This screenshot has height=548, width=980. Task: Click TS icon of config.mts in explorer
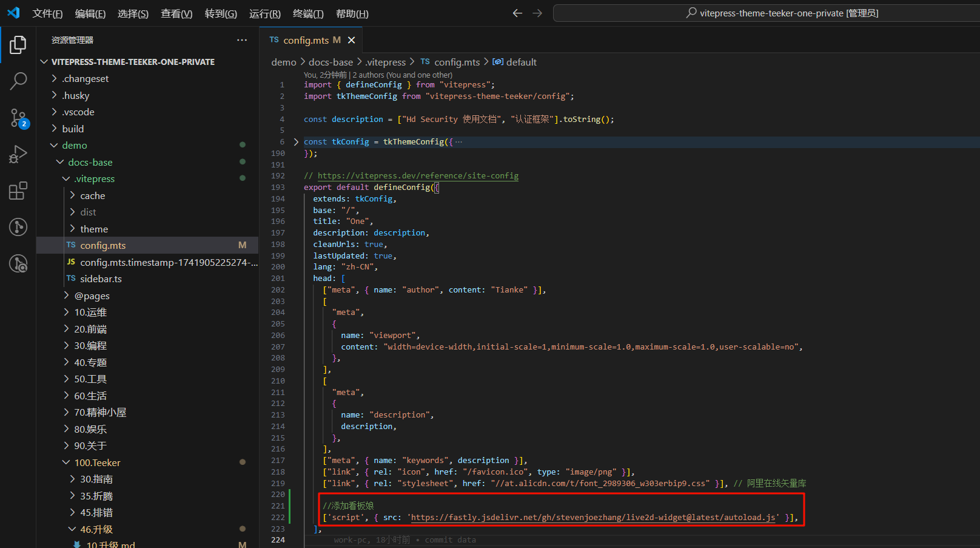point(71,245)
